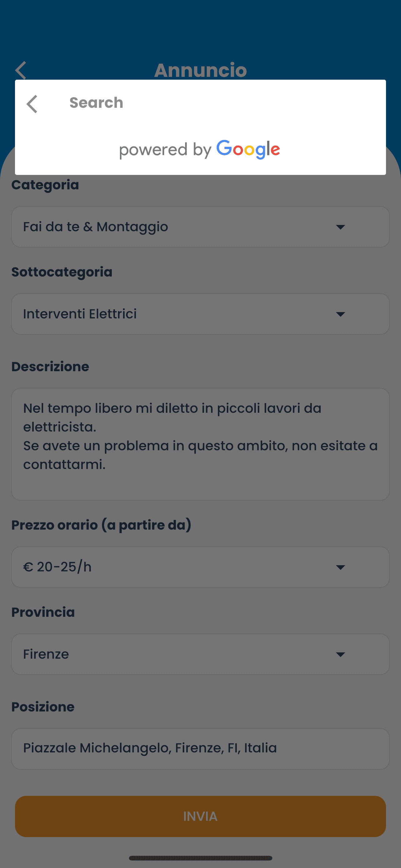This screenshot has height=868, width=401.
Task: Click the Categoria dropdown arrow
Action: [340, 227]
